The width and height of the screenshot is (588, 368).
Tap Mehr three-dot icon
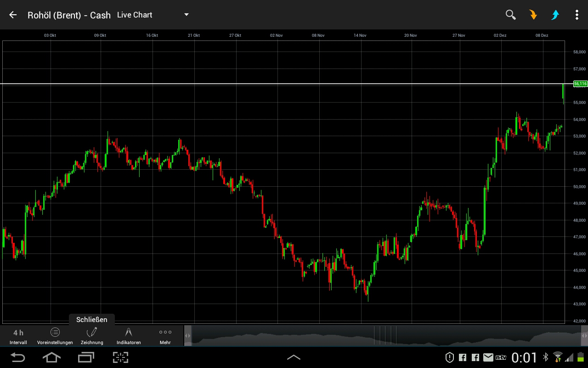(165, 336)
